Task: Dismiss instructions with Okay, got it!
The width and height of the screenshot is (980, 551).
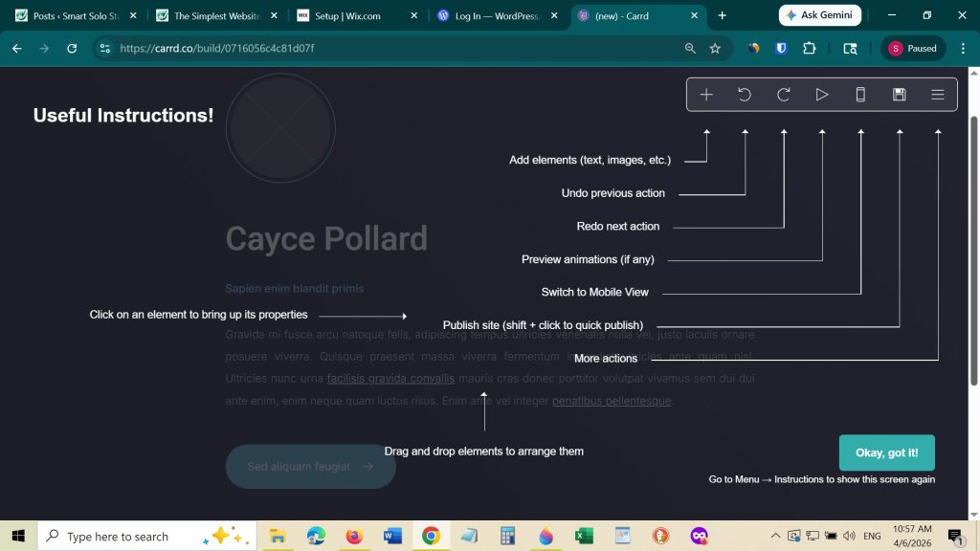Action: [886, 452]
